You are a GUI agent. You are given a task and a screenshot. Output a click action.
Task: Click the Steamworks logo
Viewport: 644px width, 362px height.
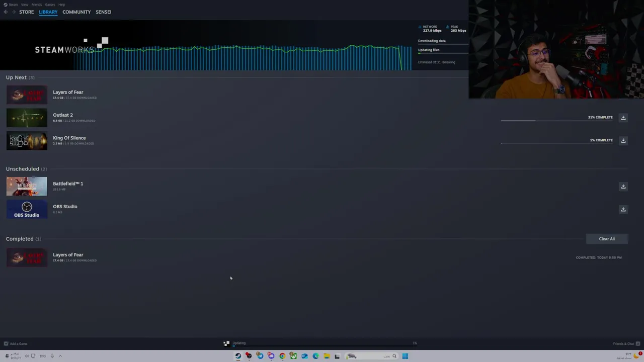[x=71, y=46]
